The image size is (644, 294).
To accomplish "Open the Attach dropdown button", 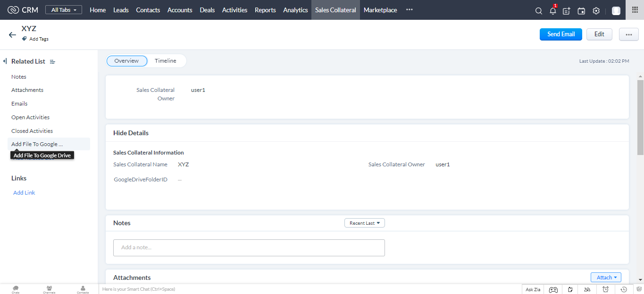I will click(606, 278).
